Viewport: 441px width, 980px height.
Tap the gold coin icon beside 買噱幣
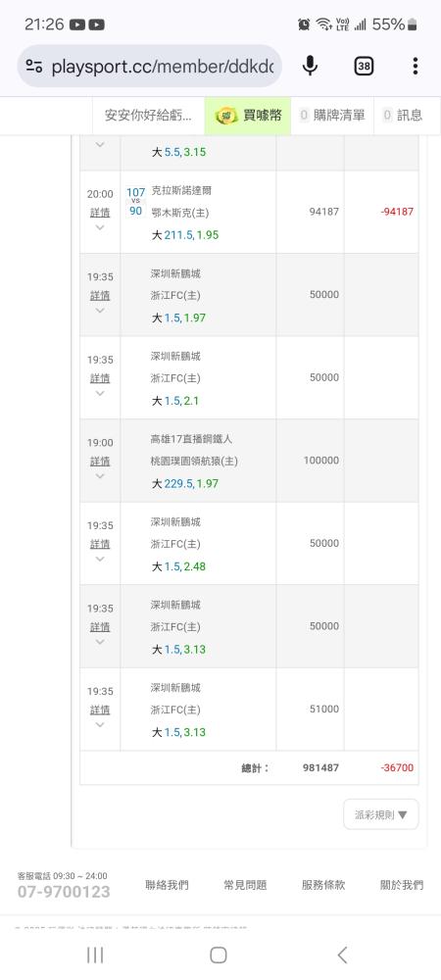pyautogui.click(x=226, y=116)
